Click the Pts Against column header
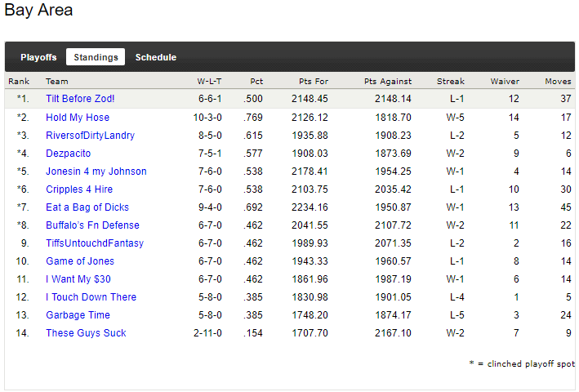 388,82
